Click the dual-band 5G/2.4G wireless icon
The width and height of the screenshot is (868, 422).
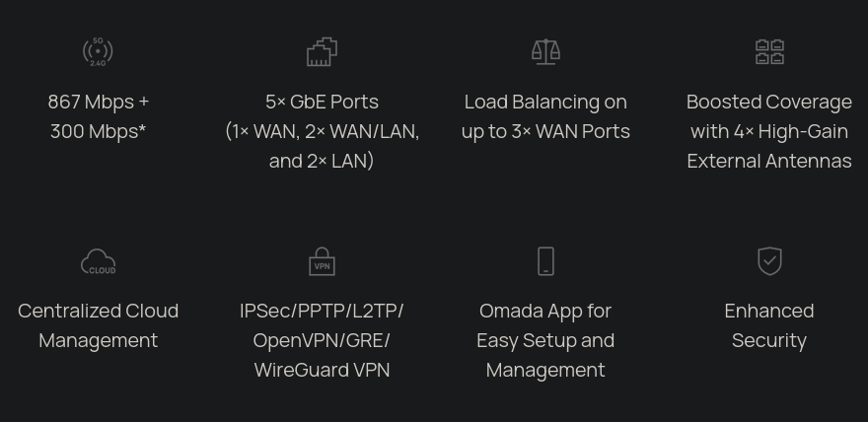(x=98, y=52)
